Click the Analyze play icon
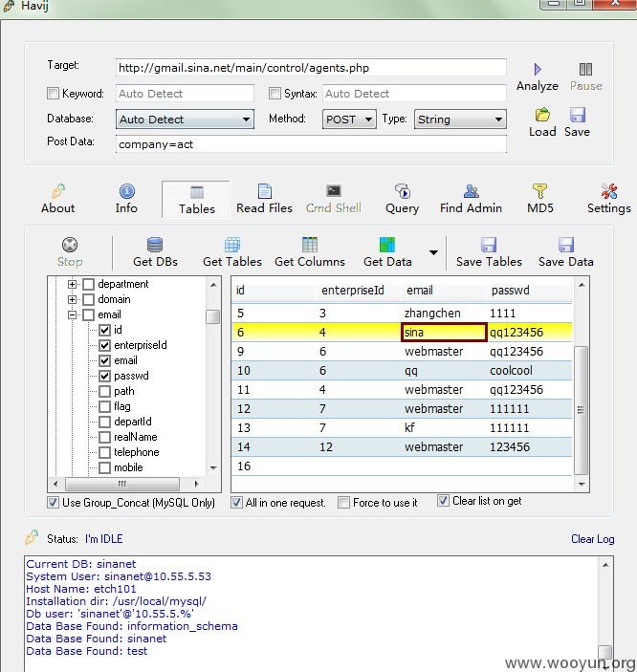Image resolution: width=637 pixels, height=672 pixels. pyautogui.click(x=538, y=69)
